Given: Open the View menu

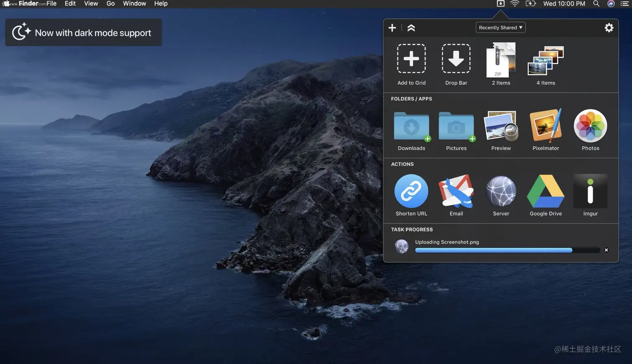Looking at the screenshot, I should (x=91, y=4).
